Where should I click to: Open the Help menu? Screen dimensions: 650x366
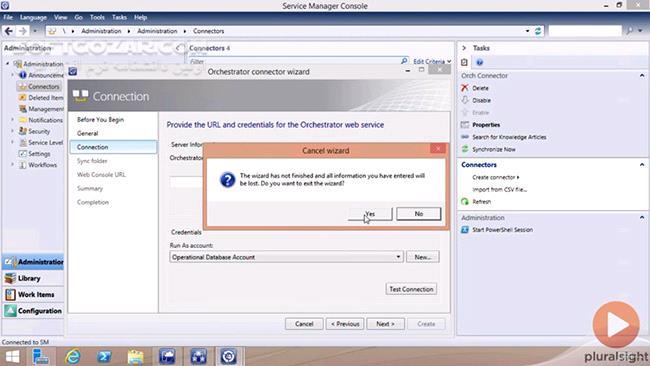click(x=141, y=17)
